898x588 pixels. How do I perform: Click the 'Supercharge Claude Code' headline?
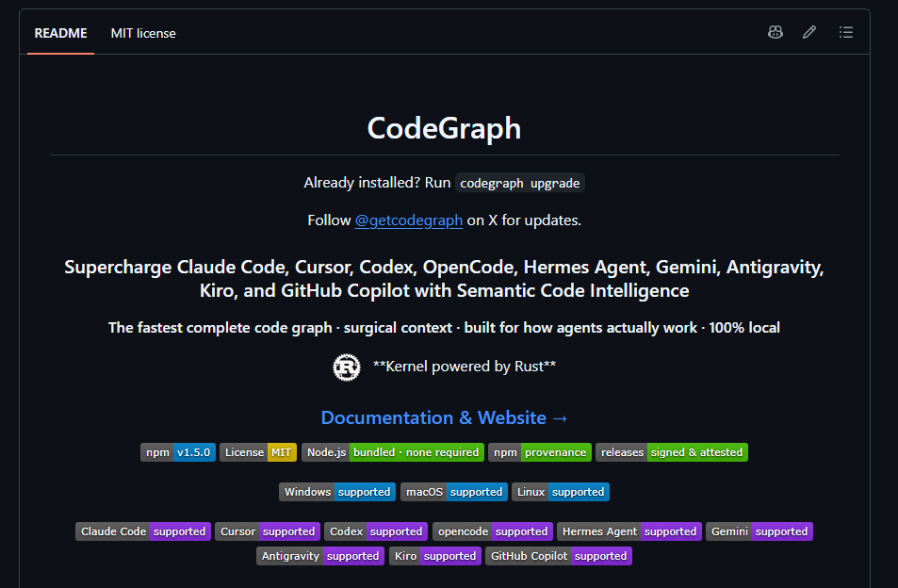(x=445, y=279)
